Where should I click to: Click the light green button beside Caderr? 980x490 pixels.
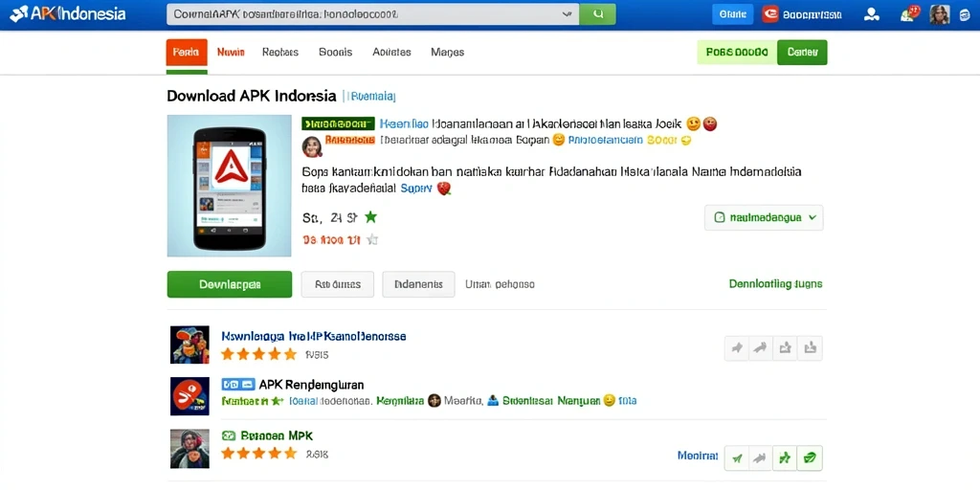(x=737, y=53)
